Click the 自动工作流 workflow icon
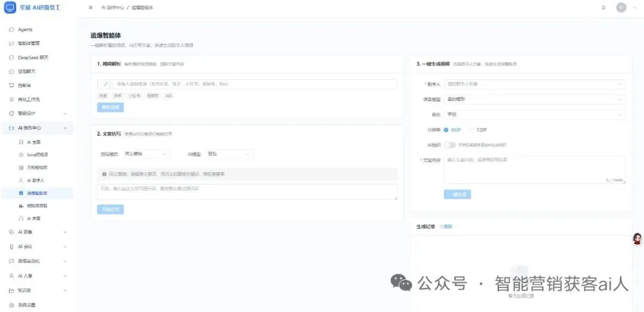The image size is (644, 312). [x=11, y=99]
